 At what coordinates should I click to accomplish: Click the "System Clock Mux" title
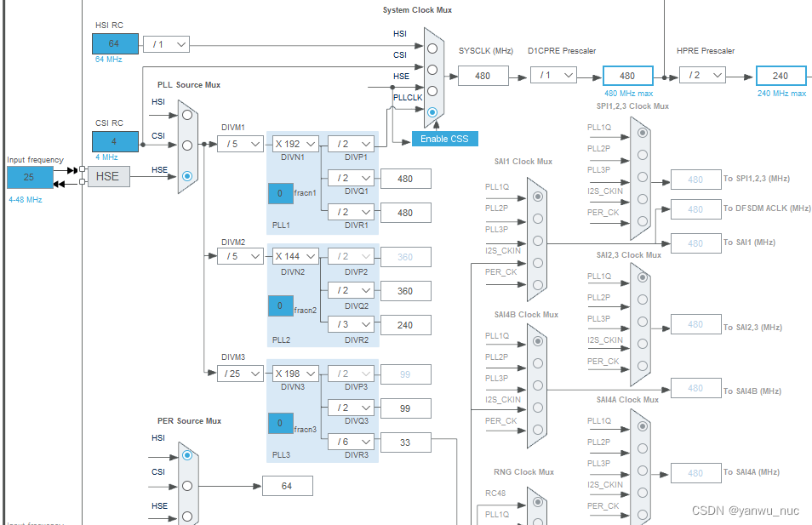[x=417, y=10]
